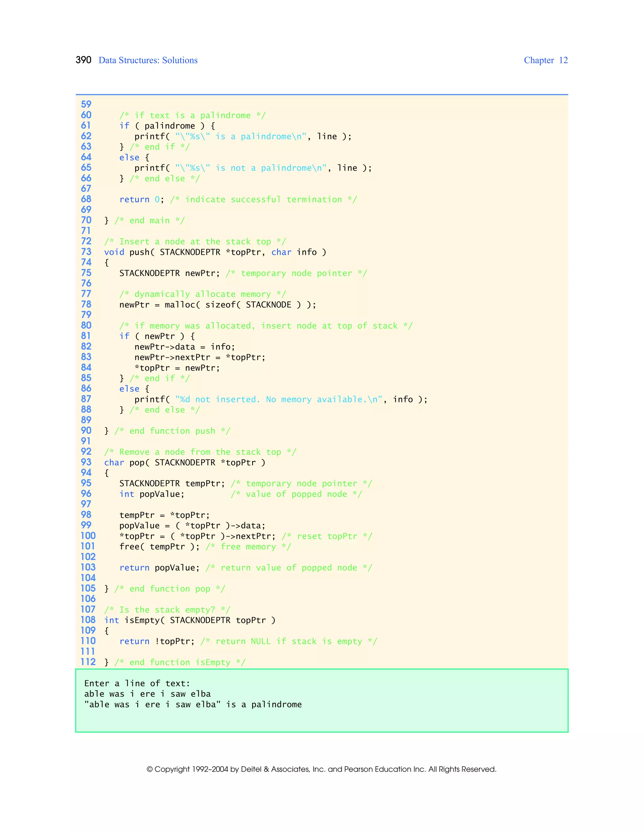Click 'return 0;' on line 68
644x833 pixels.
(142, 200)
